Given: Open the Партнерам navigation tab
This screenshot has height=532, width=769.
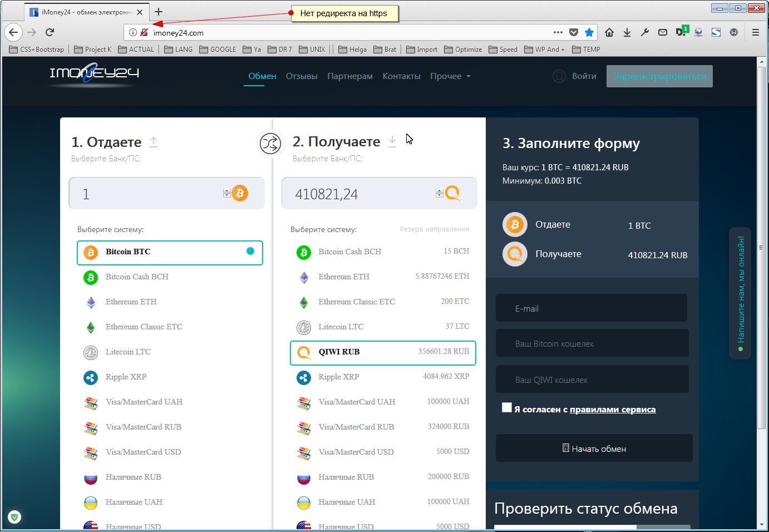Looking at the screenshot, I should (350, 76).
